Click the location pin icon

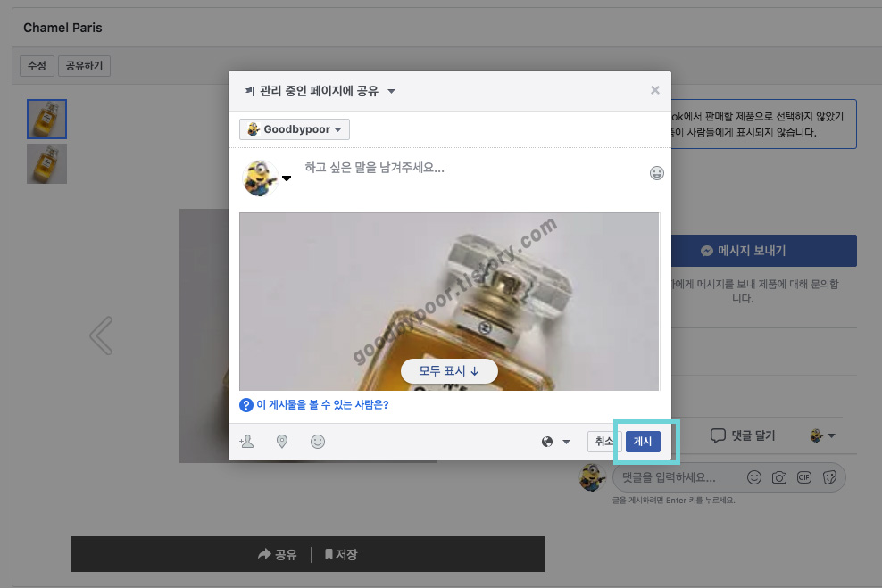point(282,442)
